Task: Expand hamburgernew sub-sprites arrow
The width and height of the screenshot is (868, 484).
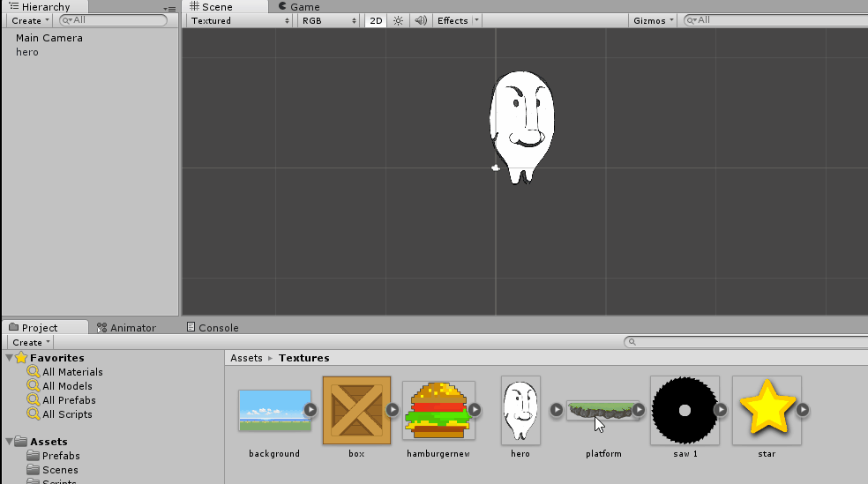Action: coord(475,410)
